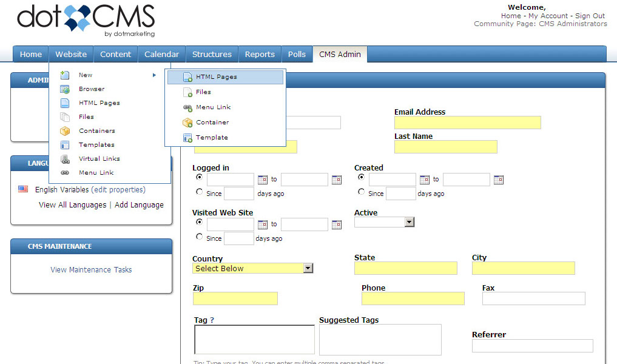
Task: Expand the Active status dropdown
Action: coord(409,222)
